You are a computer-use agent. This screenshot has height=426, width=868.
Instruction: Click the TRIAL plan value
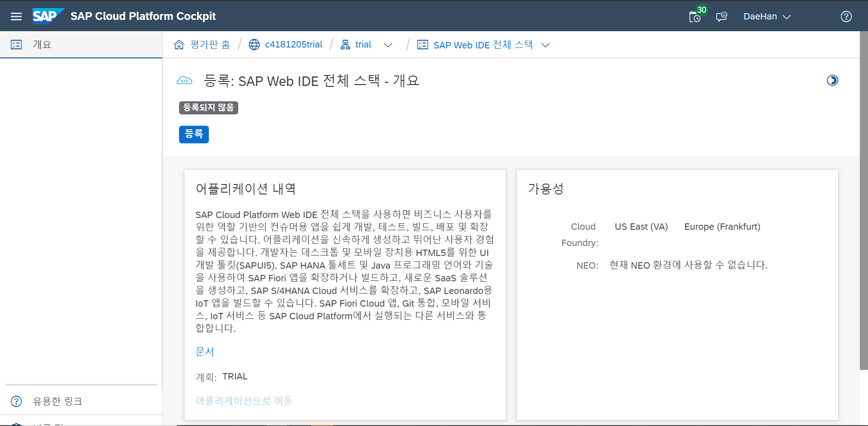point(235,376)
